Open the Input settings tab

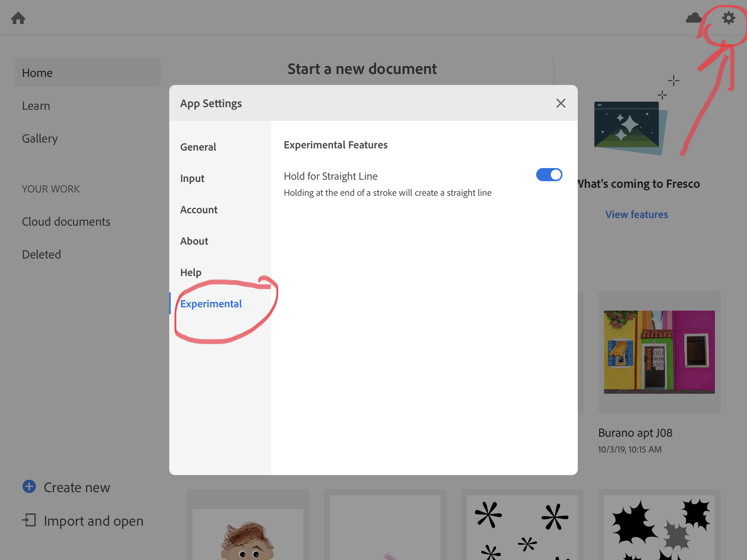coord(192,178)
